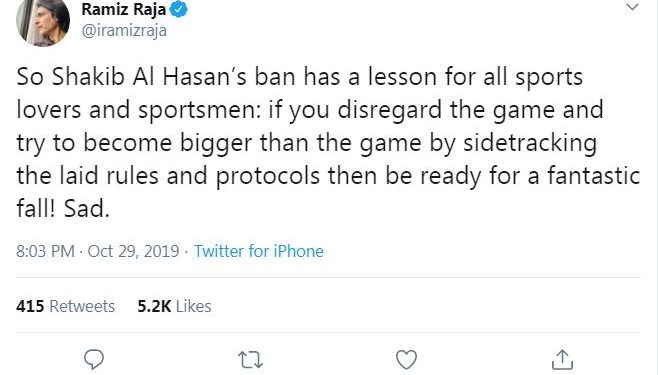Viewport: 658px width, 375px height.
Task: Expand the tweet options chevron
Action: pos(632,7)
